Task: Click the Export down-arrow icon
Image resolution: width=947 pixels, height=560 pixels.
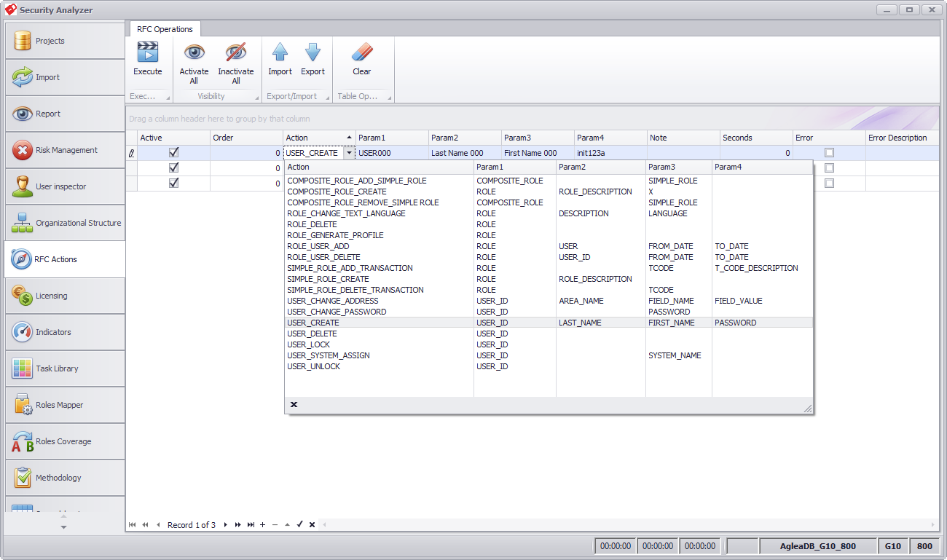Action: tap(313, 52)
